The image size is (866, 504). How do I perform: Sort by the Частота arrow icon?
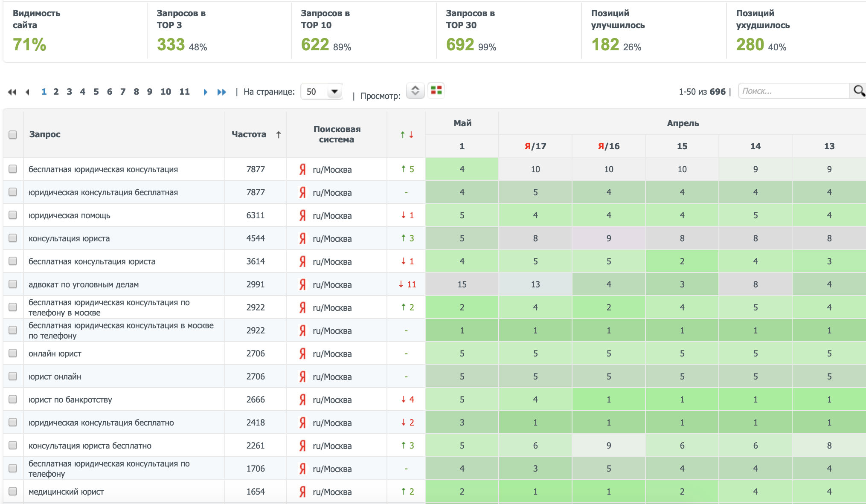pyautogui.click(x=279, y=135)
